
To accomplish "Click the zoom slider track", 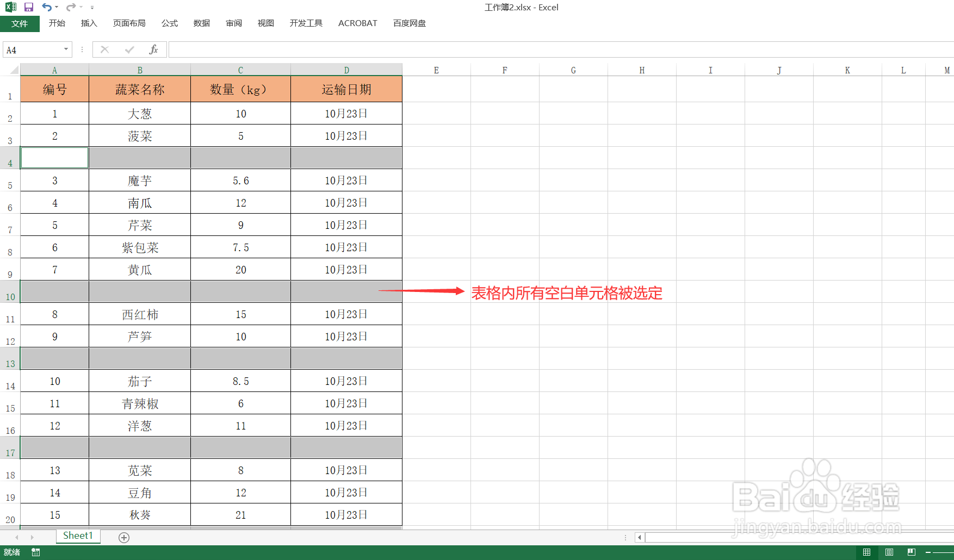I will (x=944, y=552).
